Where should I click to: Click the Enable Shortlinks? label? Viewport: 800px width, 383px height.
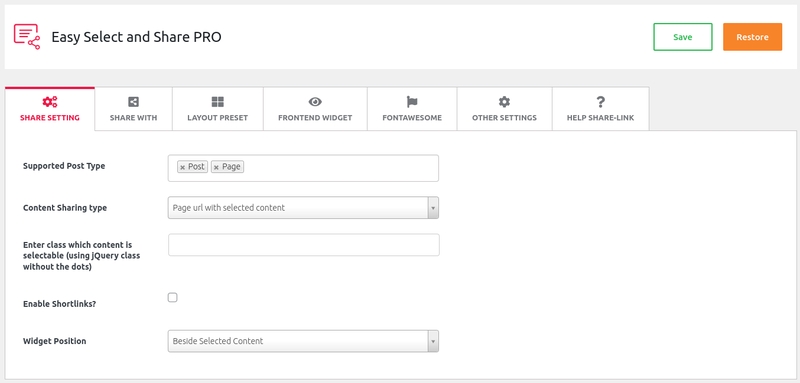click(60, 304)
